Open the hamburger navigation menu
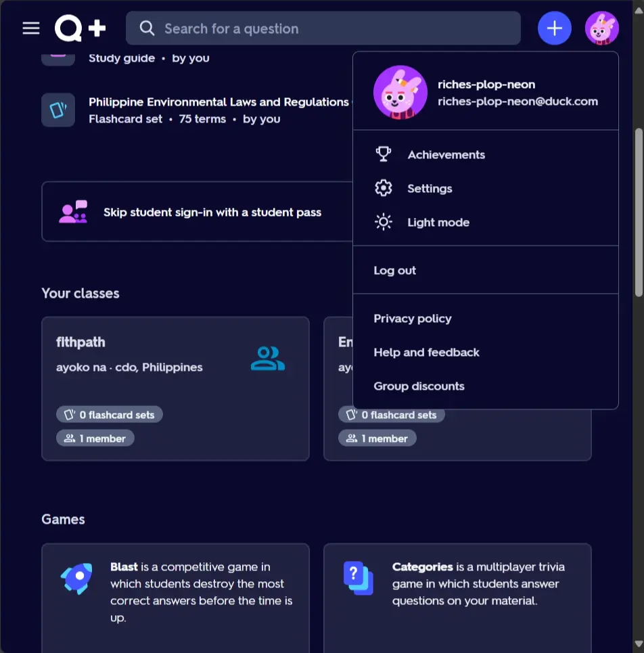Screen dimensions: 644x653 coord(31,28)
